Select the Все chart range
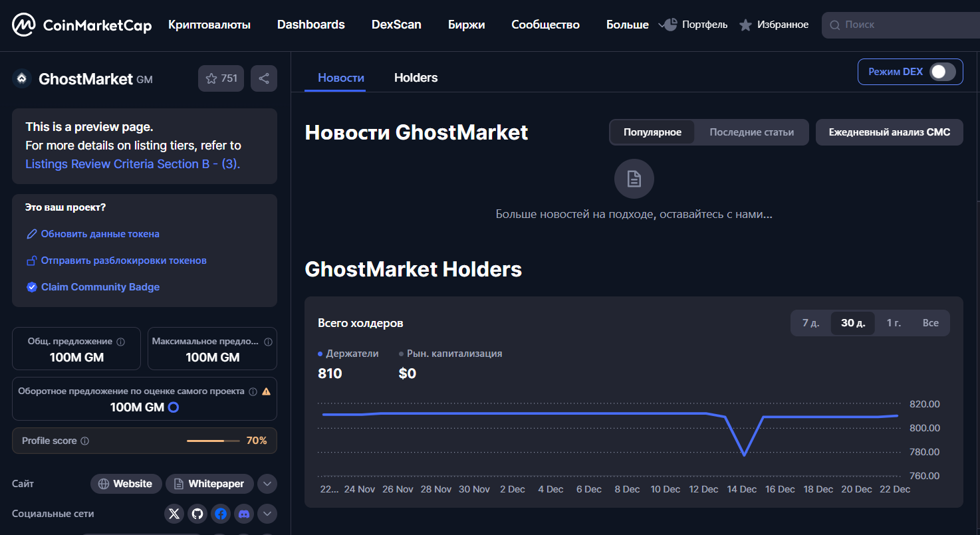The width and height of the screenshot is (980, 535). 931,323
